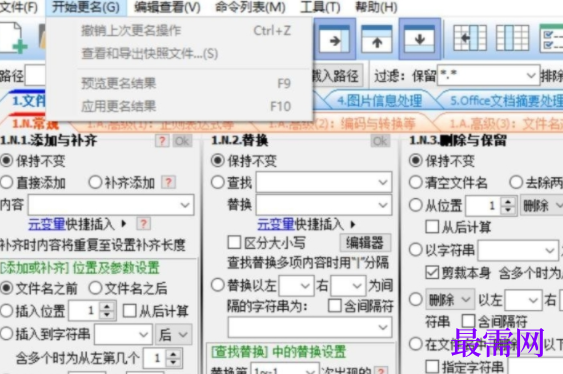Open the 后 position dropdown

(x=173, y=335)
